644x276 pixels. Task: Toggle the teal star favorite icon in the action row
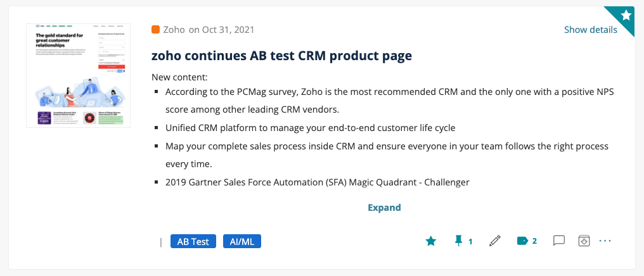tap(430, 241)
